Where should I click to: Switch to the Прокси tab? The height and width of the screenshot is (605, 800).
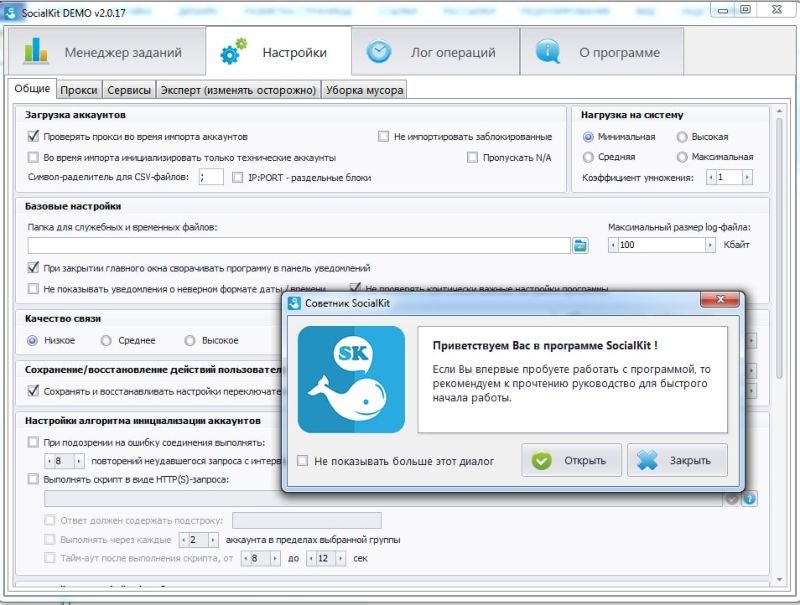point(79,90)
